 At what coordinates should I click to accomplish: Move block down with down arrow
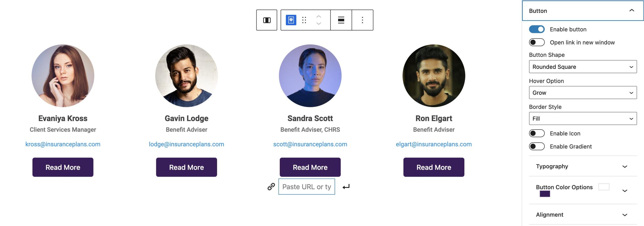click(319, 24)
